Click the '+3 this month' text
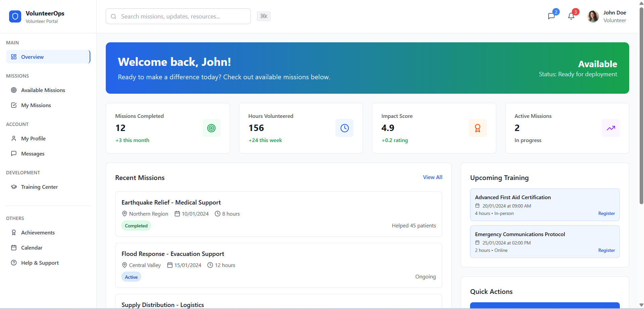The width and height of the screenshot is (644, 309). [x=132, y=140]
